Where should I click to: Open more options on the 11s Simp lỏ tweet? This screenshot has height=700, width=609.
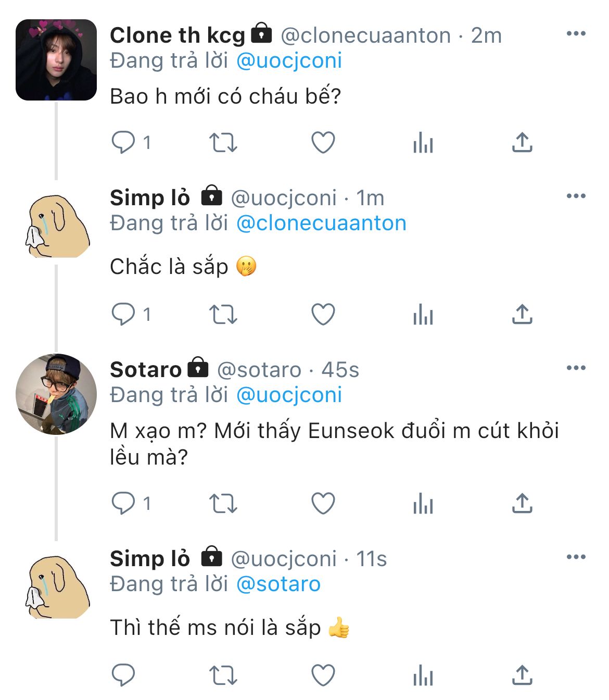[576, 557]
